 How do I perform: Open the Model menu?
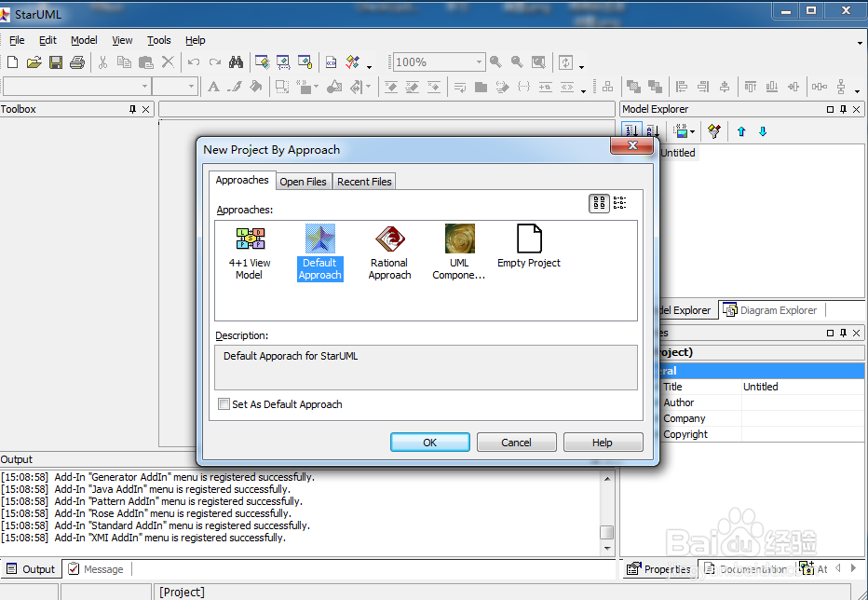click(84, 40)
